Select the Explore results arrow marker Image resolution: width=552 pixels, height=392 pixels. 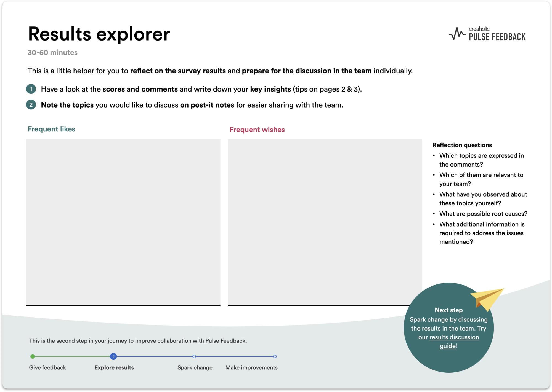click(114, 356)
